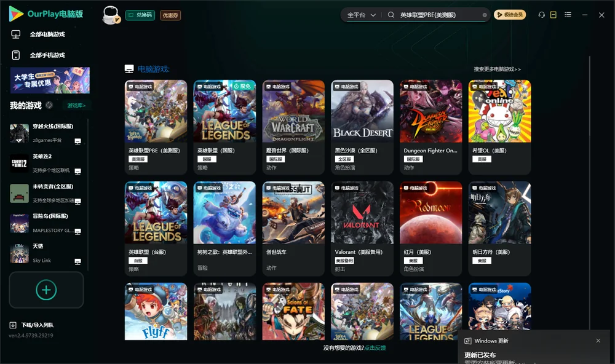Expand the 全平台 platform dropdown
Image resolution: width=615 pixels, height=364 pixels.
[x=361, y=15]
